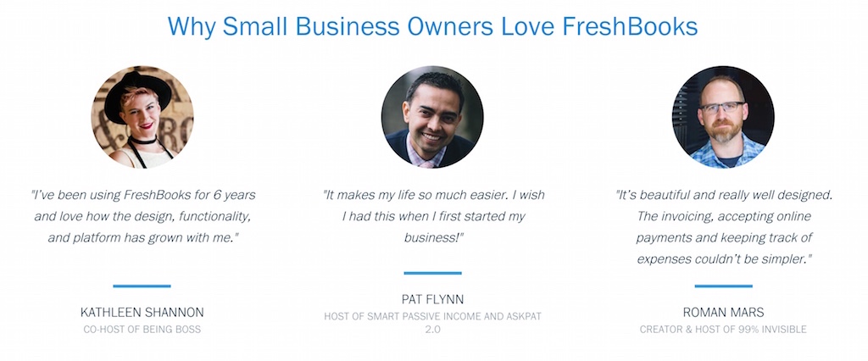The height and width of the screenshot is (361, 868).
Task: Click Kathleen's quote about using FreshBooks 6 years
Action: (x=142, y=216)
